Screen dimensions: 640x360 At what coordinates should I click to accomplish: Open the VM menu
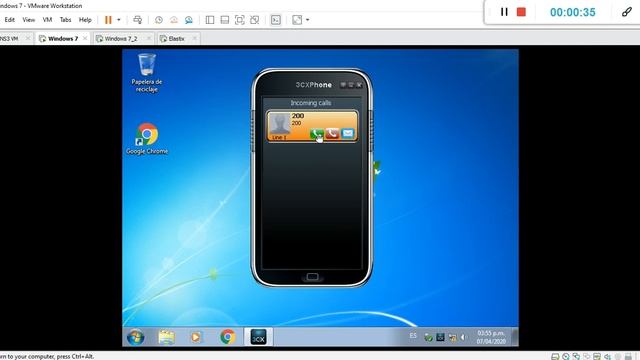coord(47,20)
